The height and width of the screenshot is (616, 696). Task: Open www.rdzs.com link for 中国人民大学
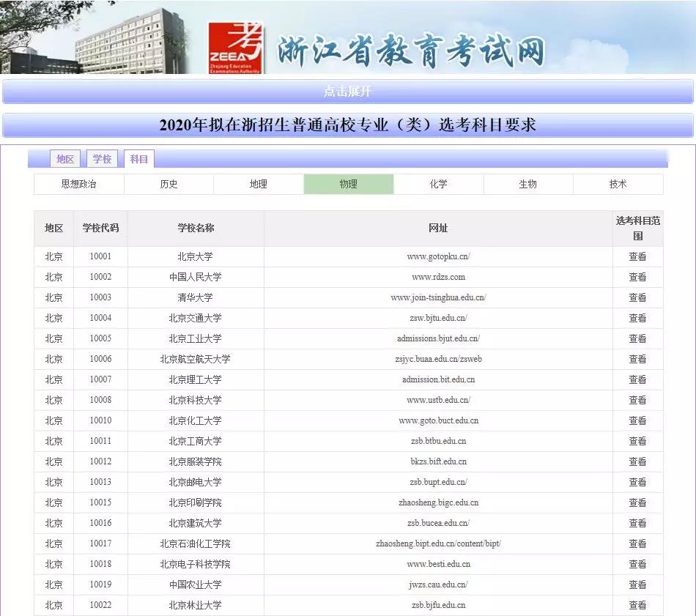438,277
